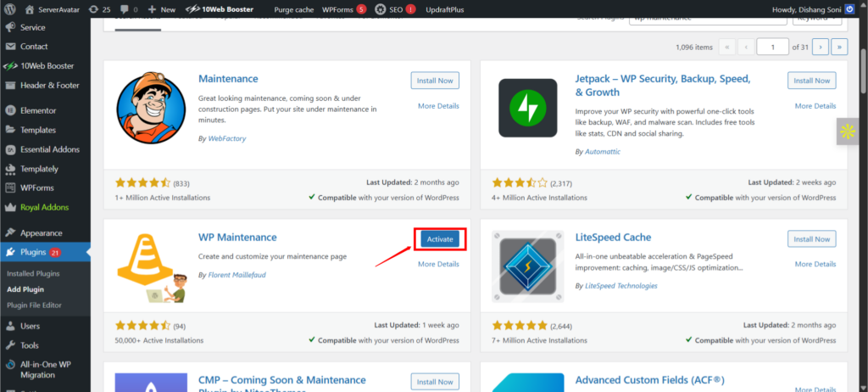The height and width of the screenshot is (392, 868).
Task: Open All-in-One WP Migration sidebar item
Action: (x=45, y=370)
